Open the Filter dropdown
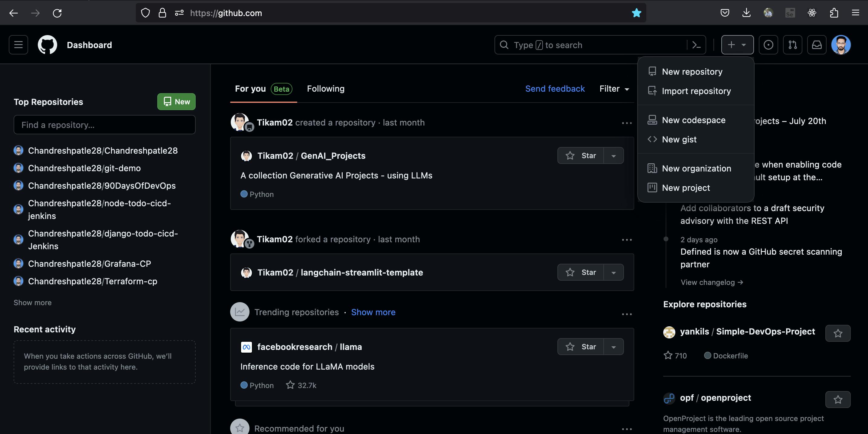 (x=614, y=89)
